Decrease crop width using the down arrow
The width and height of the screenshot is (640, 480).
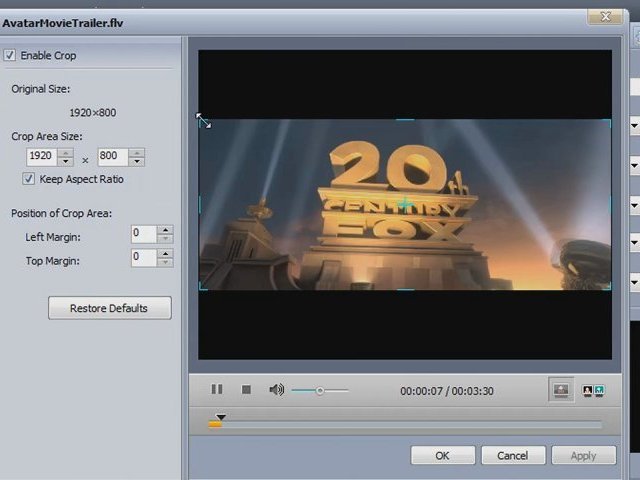pos(66,162)
